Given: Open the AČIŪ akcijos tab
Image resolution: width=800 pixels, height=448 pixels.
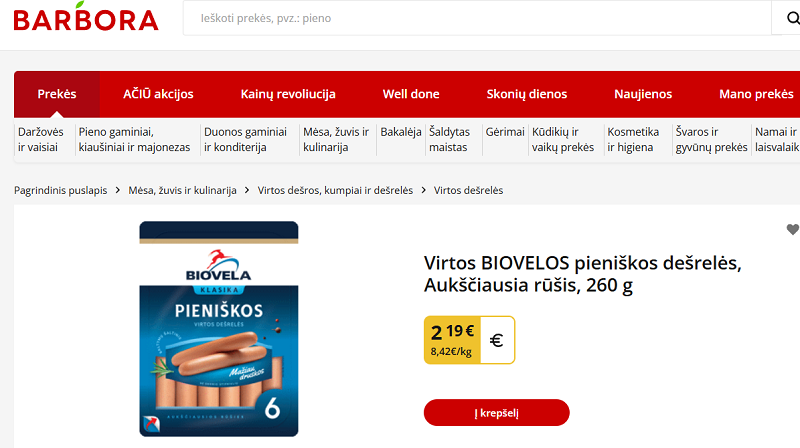Looking at the screenshot, I should pyautogui.click(x=158, y=94).
